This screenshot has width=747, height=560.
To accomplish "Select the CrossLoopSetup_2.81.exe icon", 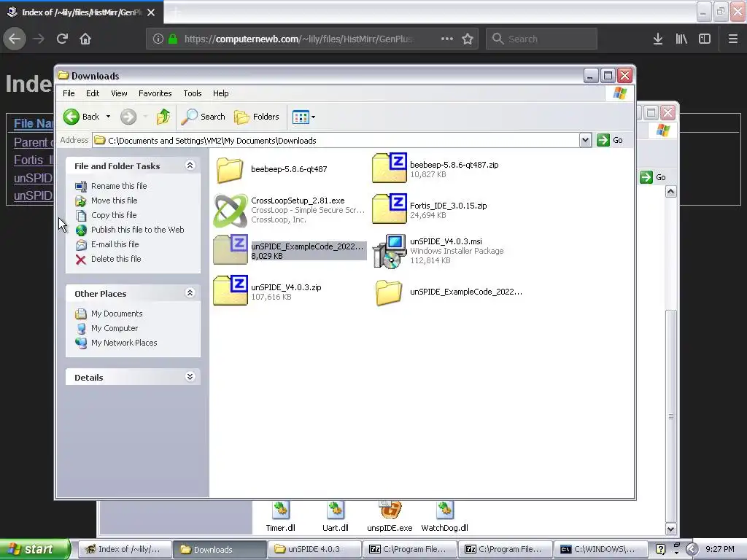I will pos(230,210).
